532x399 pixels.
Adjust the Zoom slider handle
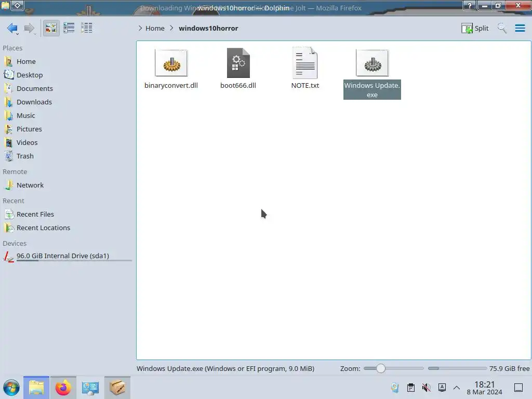(x=381, y=368)
